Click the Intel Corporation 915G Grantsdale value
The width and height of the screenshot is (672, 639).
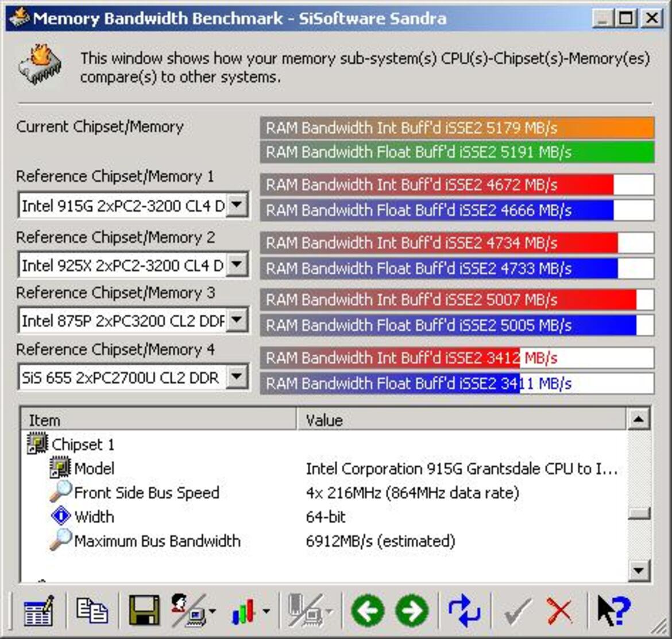(x=462, y=469)
